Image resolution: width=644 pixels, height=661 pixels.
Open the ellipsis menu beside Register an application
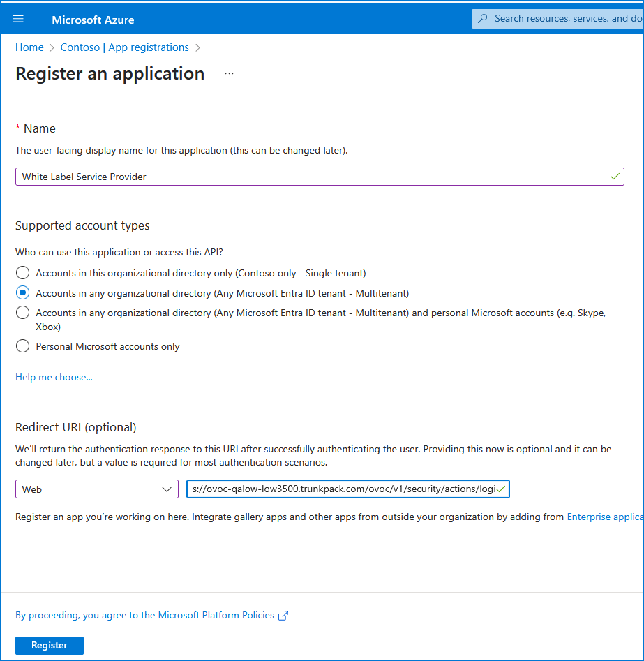pos(229,74)
